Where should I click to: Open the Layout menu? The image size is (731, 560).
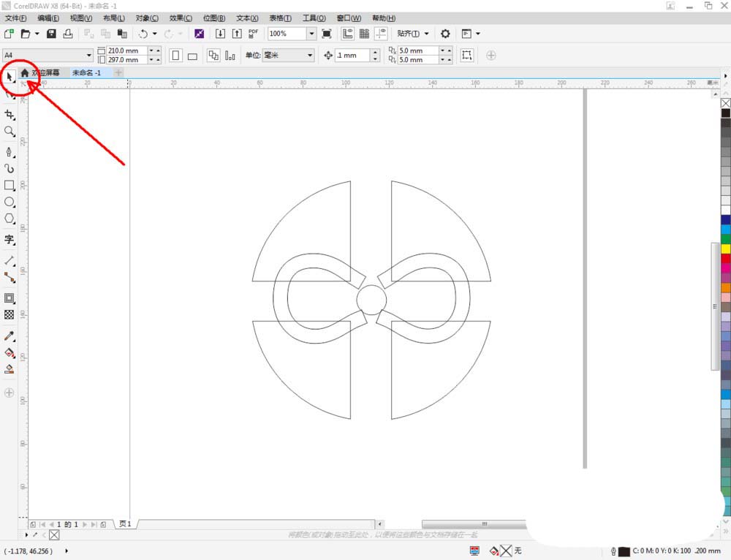114,18
